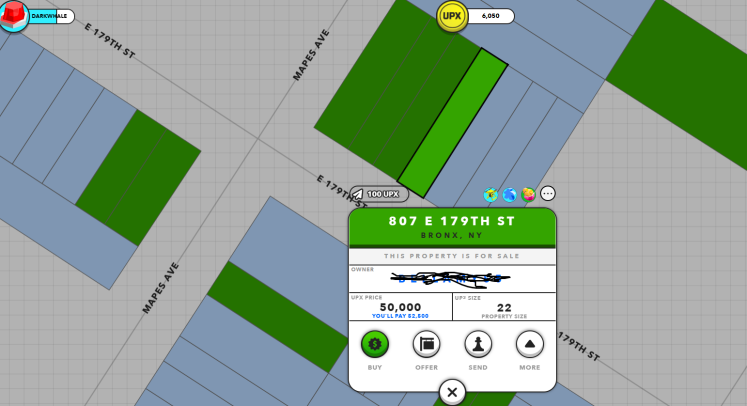The width and height of the screenshot is (747, 406).
Task: Click the orange visitor avatar icon
Action: 528,194
